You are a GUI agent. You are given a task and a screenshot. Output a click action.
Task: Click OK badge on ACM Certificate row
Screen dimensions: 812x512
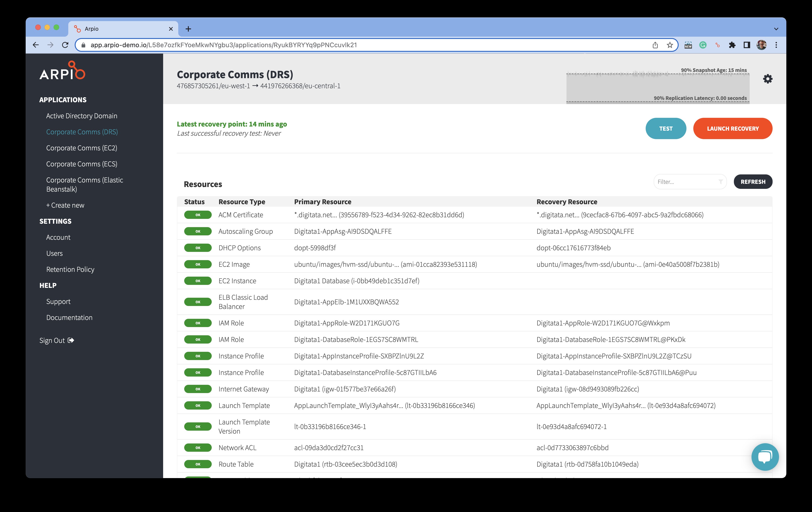coord(198,215)
